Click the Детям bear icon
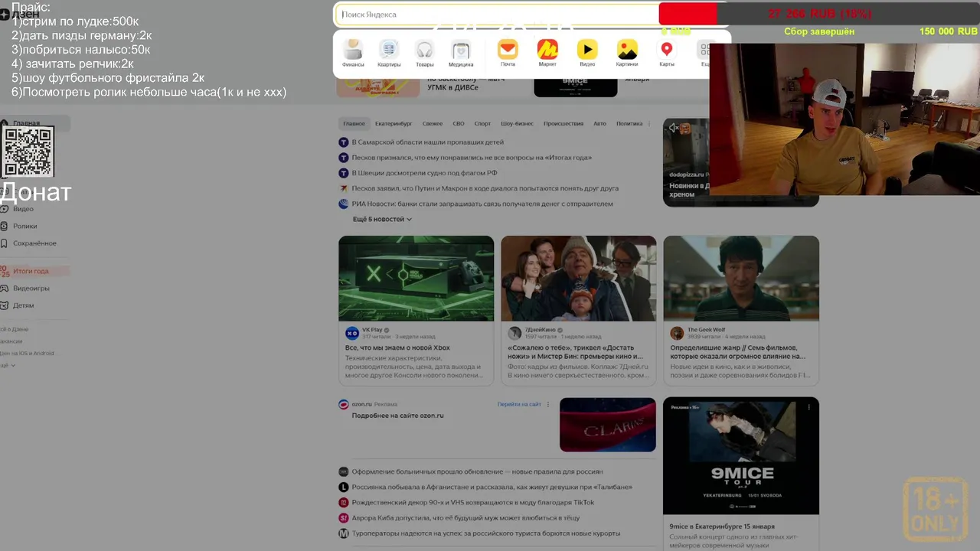The height and width of the screenshot is (551, 980). [x=5, y=305]
